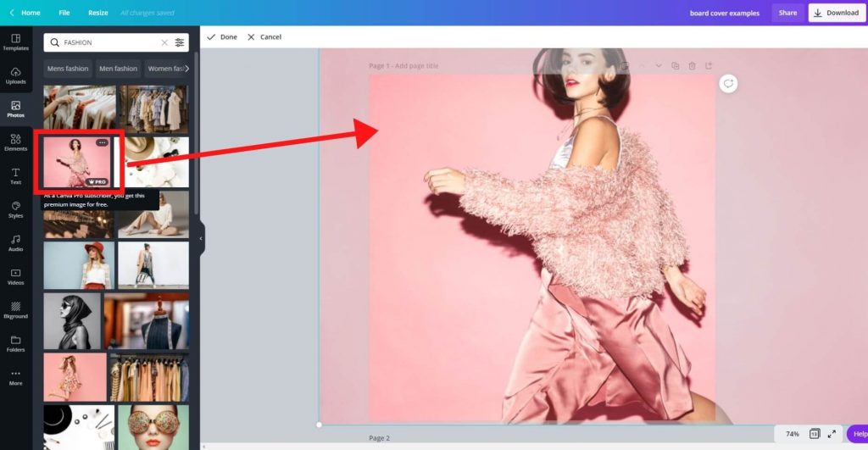The image size is (868, 450).
Task: Open the Uploads panel
Action: click(15, 75)
